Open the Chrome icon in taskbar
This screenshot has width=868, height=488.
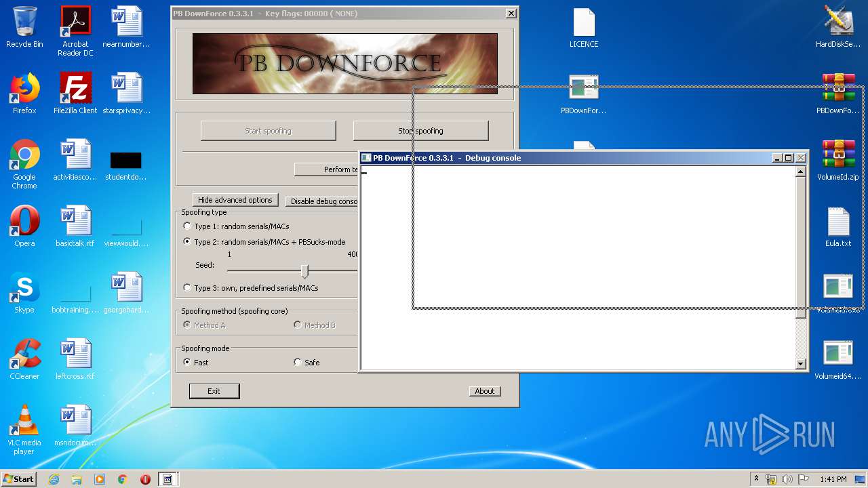[x=123, y=479]
